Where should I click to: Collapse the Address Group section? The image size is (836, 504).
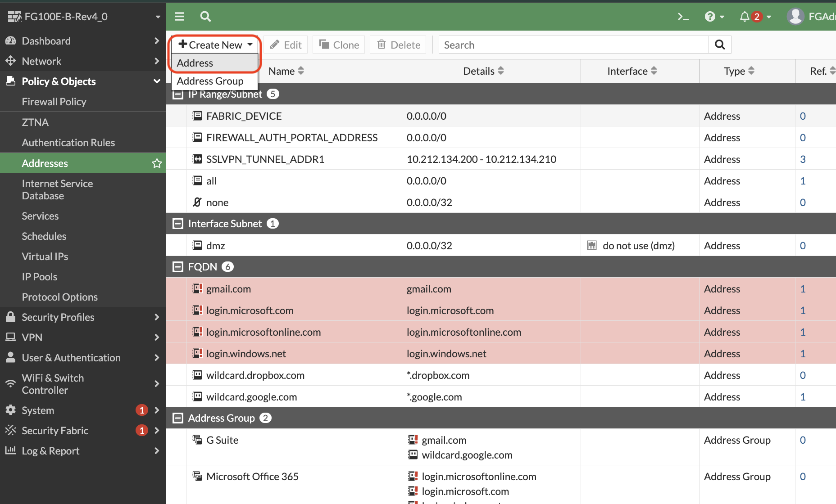pyautogui.click(x=178, y=418)
